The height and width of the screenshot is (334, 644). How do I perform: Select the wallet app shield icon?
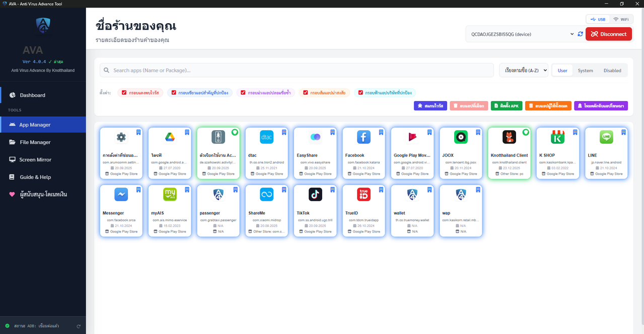412,194
